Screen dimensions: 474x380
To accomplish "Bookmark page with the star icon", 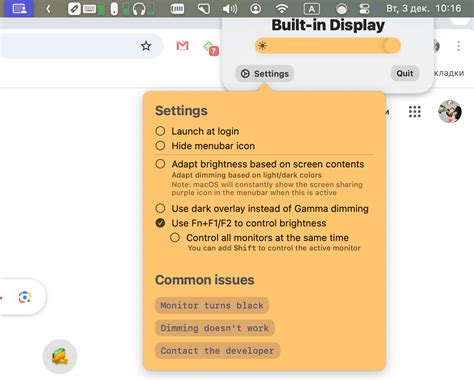I will 146,46.
